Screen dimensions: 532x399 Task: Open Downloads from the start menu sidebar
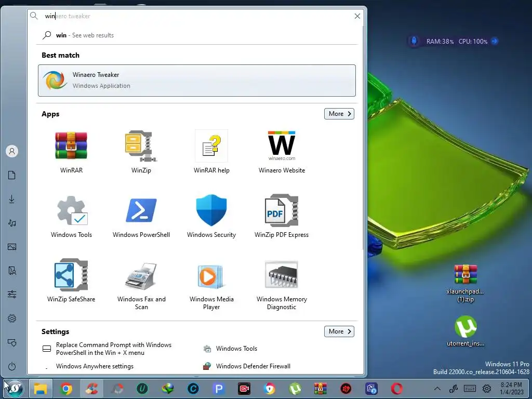(12, 199)
